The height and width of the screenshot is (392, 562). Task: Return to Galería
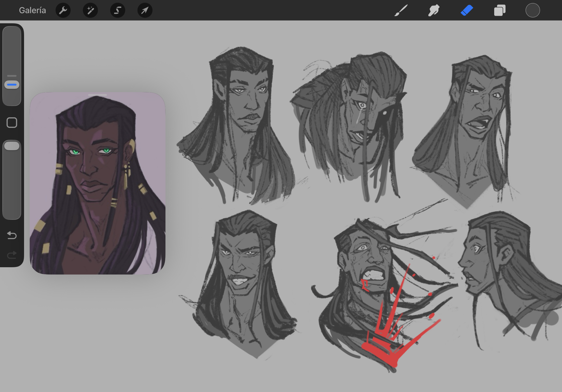[x=32, y=10]
